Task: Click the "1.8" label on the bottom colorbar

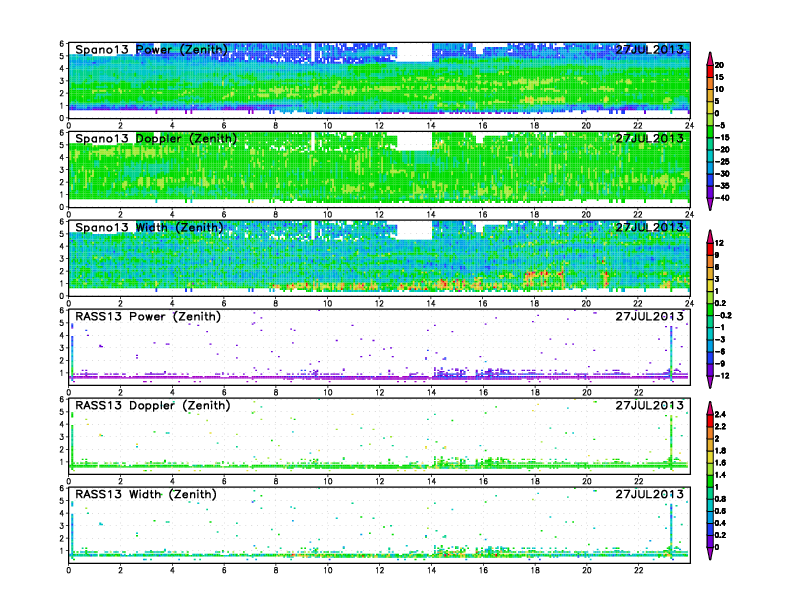Action: click(x=721, y=450)
